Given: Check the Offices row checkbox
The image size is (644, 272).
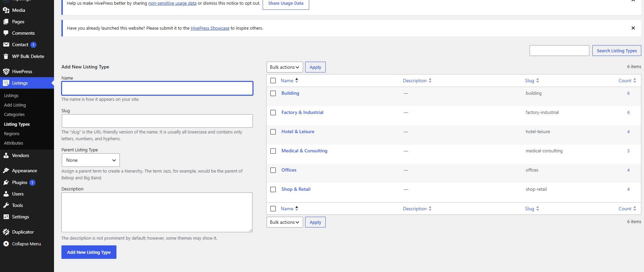Looking at the screenshot, I should 273,170.
